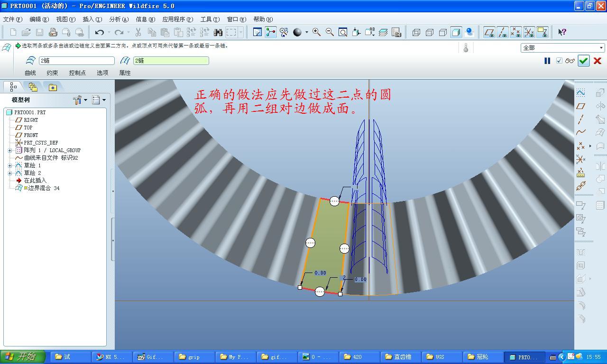Click the context Help arrow icon
This screenshot has width=607, height=364.
coord(562,32)
